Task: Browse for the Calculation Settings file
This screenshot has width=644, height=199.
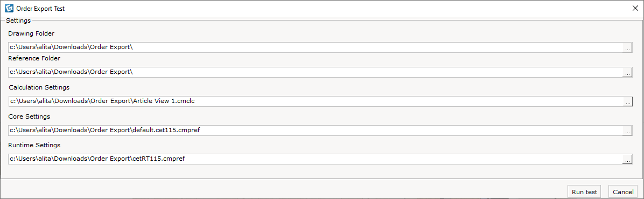Action: pyautogui.click(x=627, y=102)
